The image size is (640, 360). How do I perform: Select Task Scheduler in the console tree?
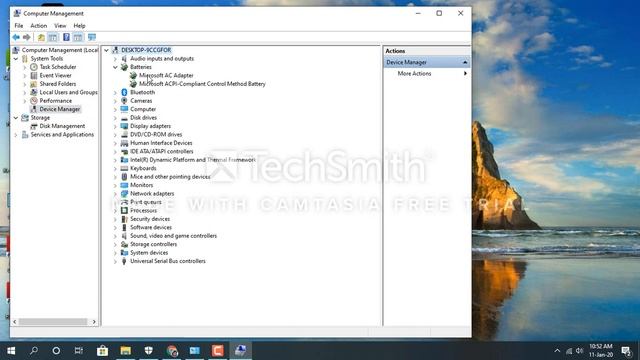pyautogui.click(x=58, y=67)
